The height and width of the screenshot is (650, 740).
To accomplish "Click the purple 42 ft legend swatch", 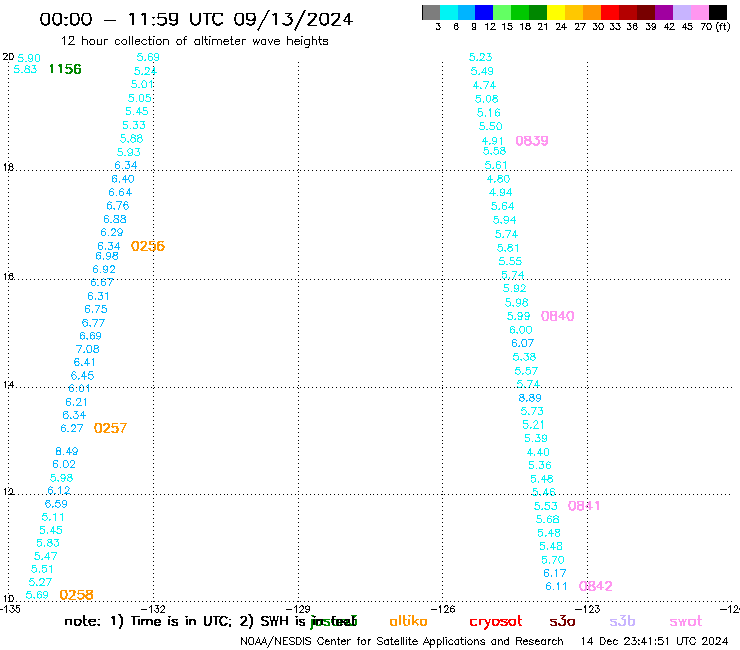I will click(664, 12).
